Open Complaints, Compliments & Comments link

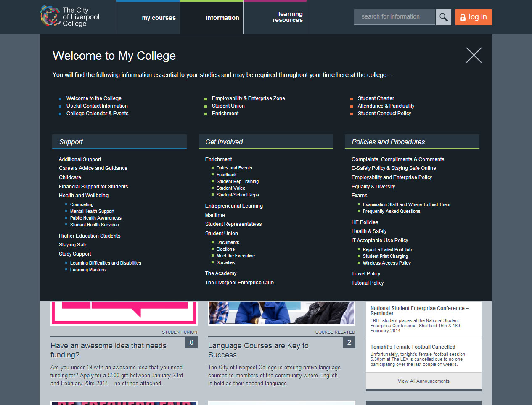[398, 159]
